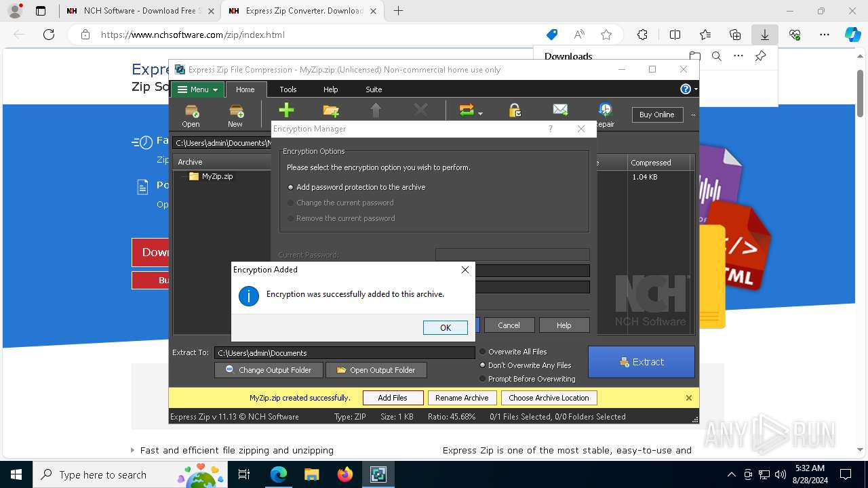Select Prompt Before Overwriting option
The image size is (868, 488).
click(x=527, y=379)
